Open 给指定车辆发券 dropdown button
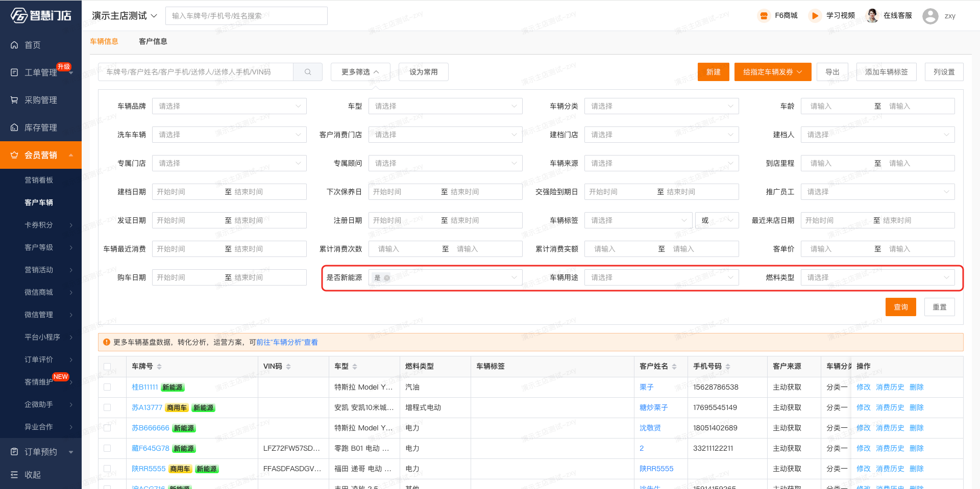The image size is (980, 489). tap(773, 72)
